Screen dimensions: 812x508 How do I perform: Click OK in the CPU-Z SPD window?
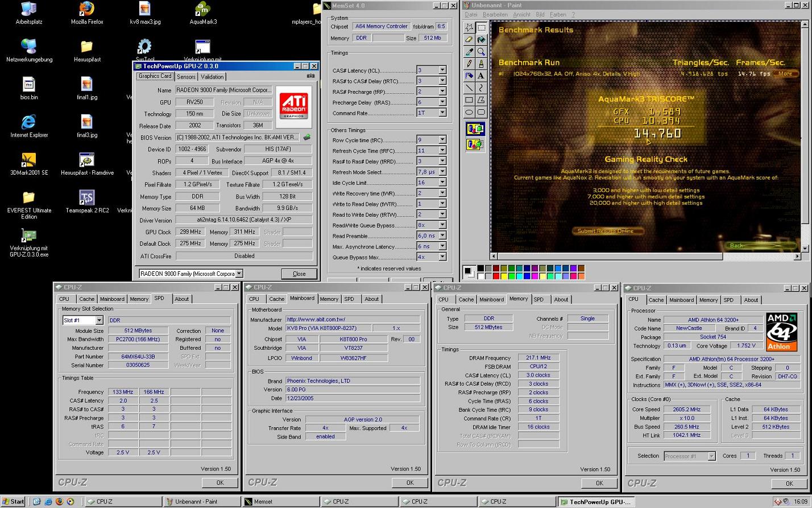coord(219,482)
